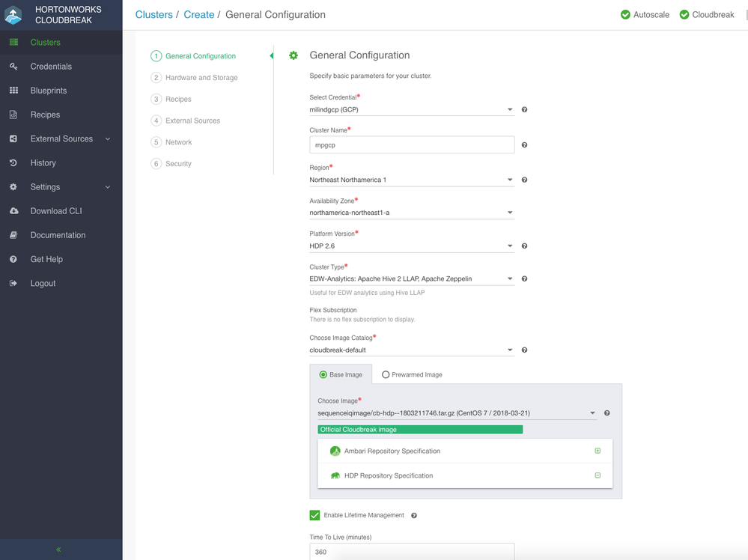Select the Prewarmed Image radio button
The width and height of the screenshot is (748, 560).
coord(386,374)
